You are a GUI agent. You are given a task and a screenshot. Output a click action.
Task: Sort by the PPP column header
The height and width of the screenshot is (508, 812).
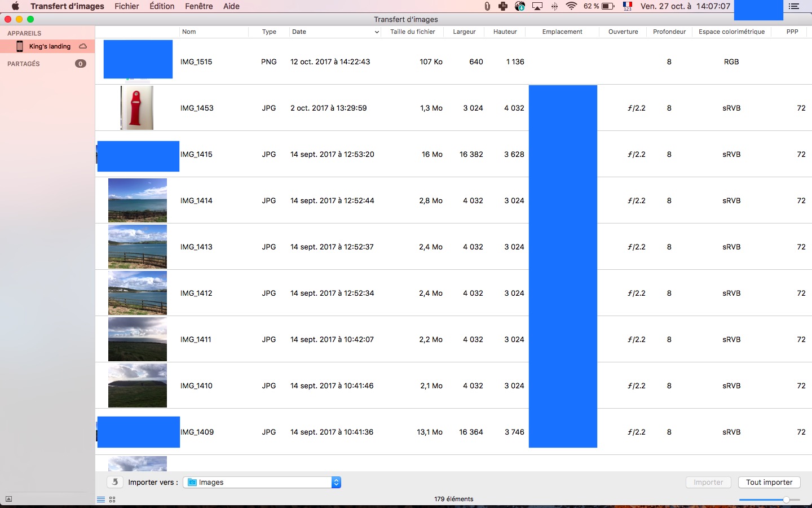[x=792, y=32]
